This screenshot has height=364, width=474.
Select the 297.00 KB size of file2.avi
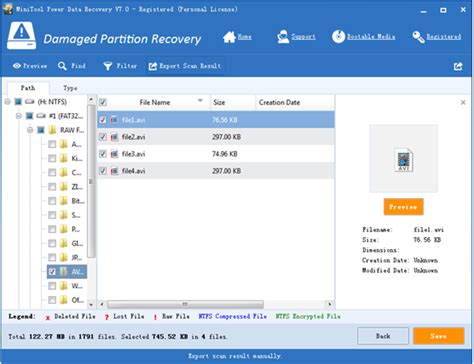click(226, 137)
